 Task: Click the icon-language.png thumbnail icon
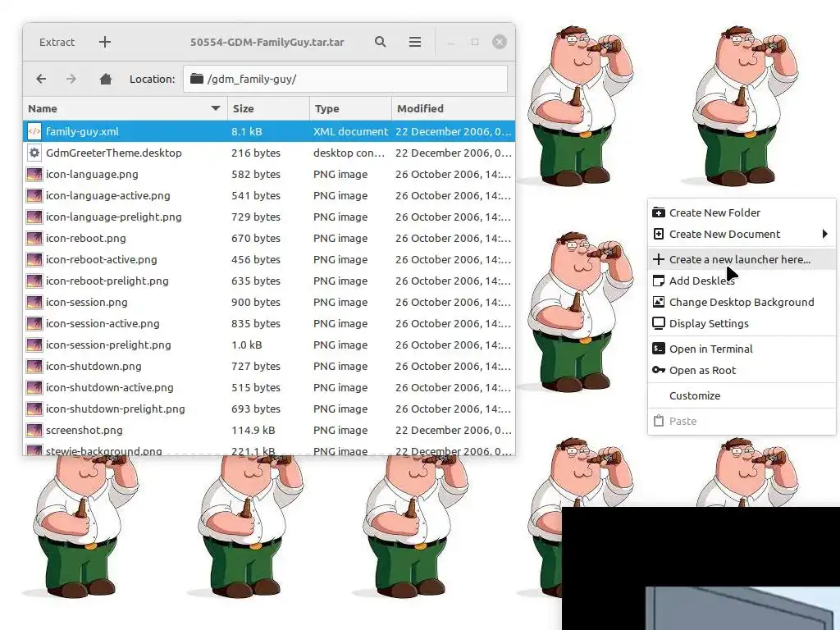pos(34,174)
